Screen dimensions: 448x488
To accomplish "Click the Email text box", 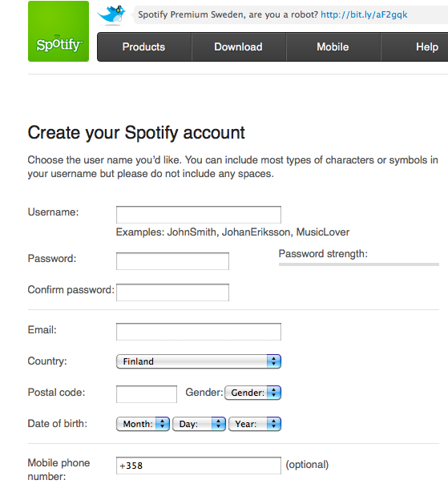I will [x=199, y=332].
